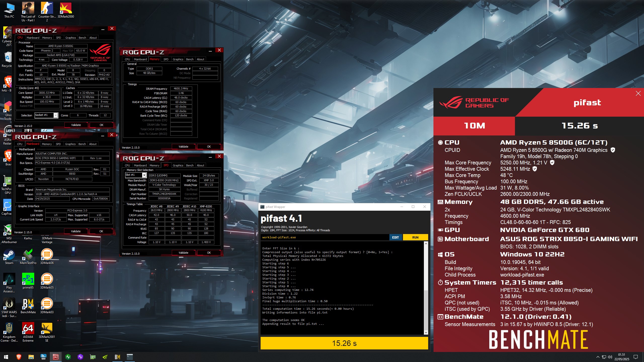
Task: Click shield icon next to Max Effective Clock
Action: pos(535,169)
